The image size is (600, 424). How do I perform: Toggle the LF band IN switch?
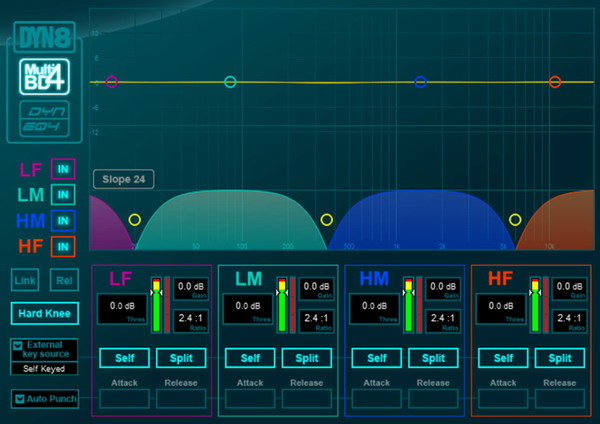pyautogui.click(x=63, y=169)
